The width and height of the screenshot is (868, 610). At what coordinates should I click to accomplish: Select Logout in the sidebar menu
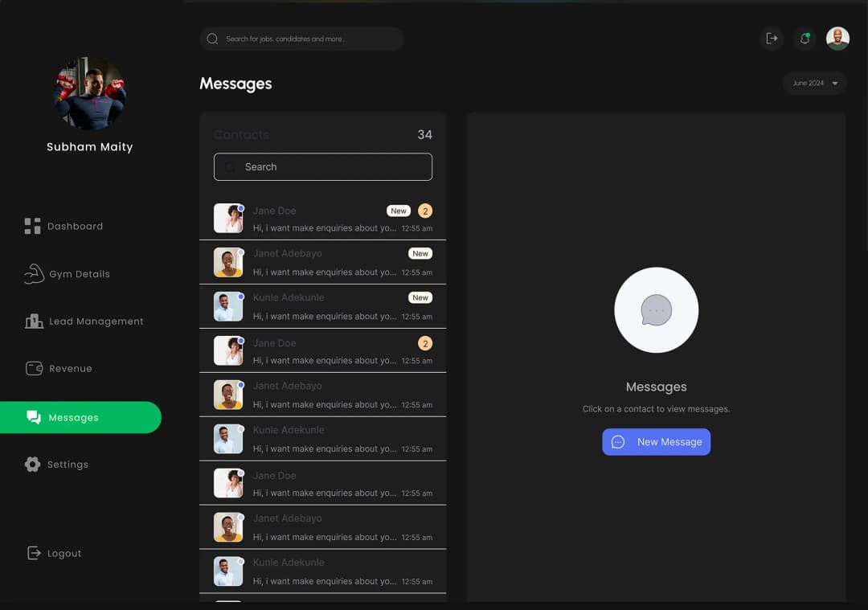pos(55,553)
